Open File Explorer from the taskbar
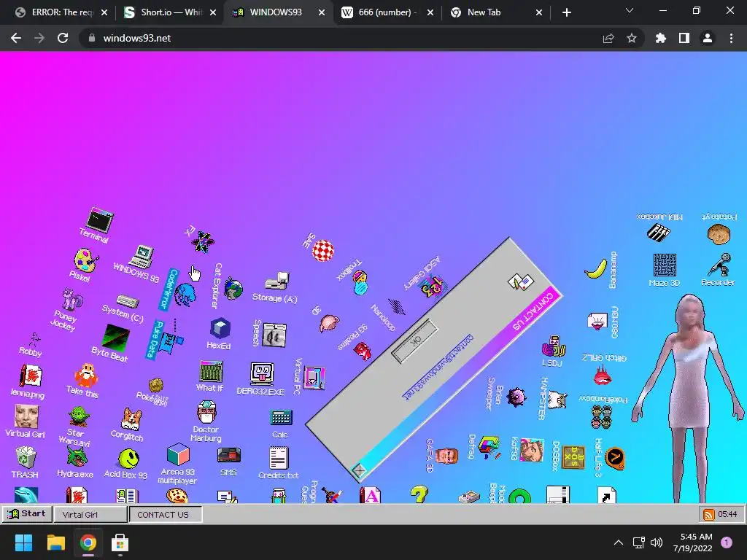 pyautogui.click(x=55, y=542)
